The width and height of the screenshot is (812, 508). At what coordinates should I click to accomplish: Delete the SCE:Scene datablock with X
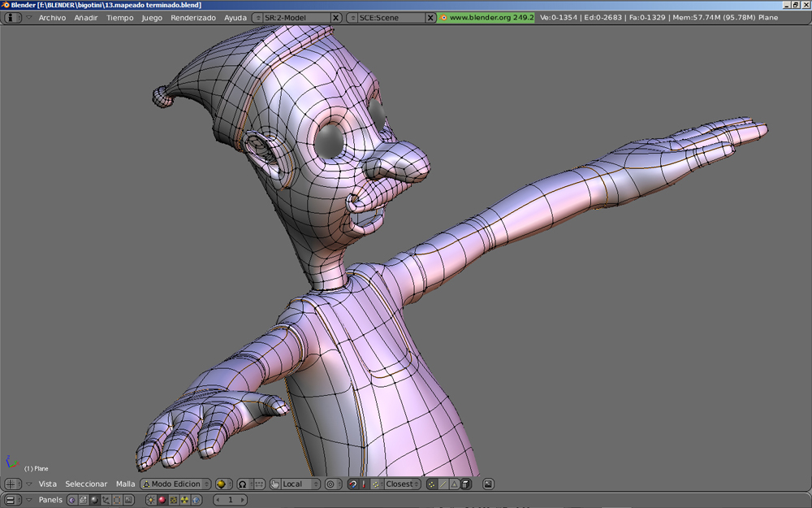(x=430, y=18)
